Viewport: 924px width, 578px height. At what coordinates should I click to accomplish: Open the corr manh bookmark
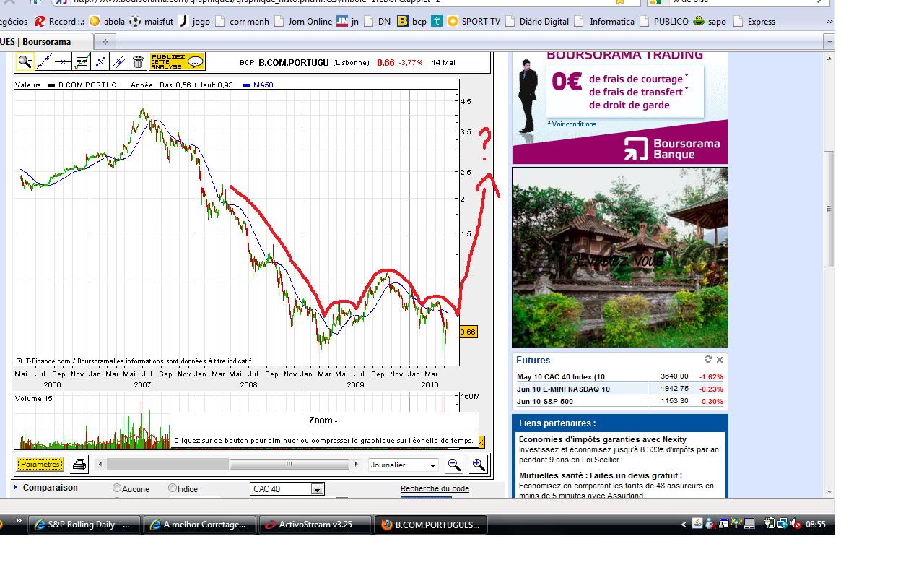(x=242, y=22)
